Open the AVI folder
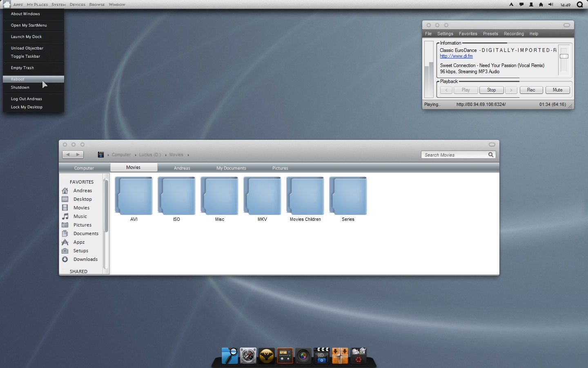Screen dimensions: 588x368 (134, 199)
